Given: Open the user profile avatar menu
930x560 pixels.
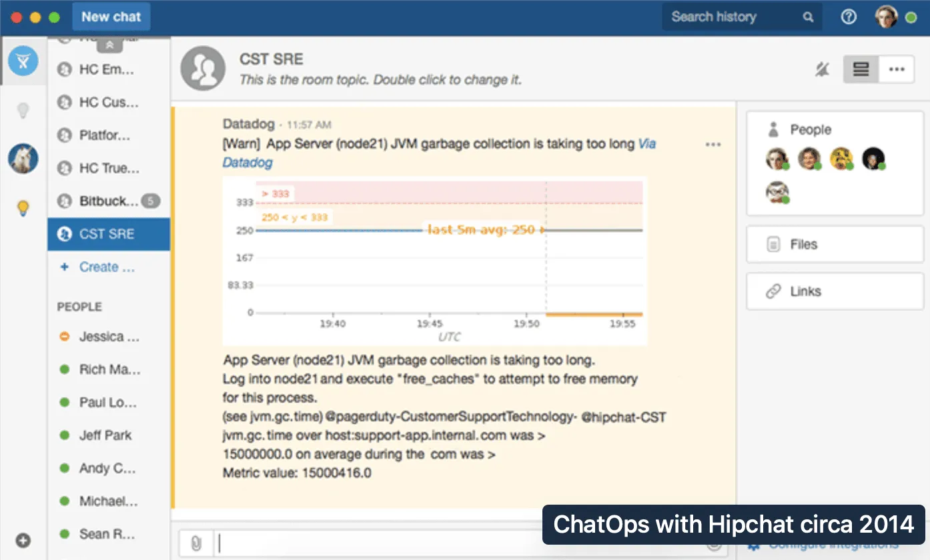Looking at the screenshot, I should 887,17.
